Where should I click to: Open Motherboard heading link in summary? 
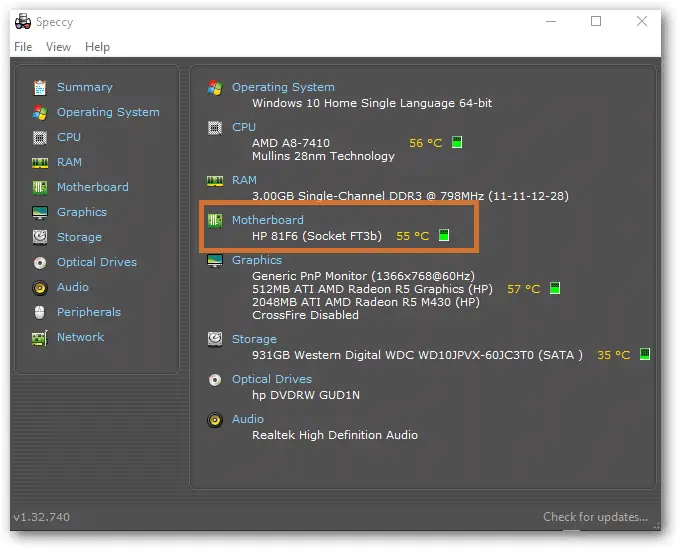(x=268, y=220)
